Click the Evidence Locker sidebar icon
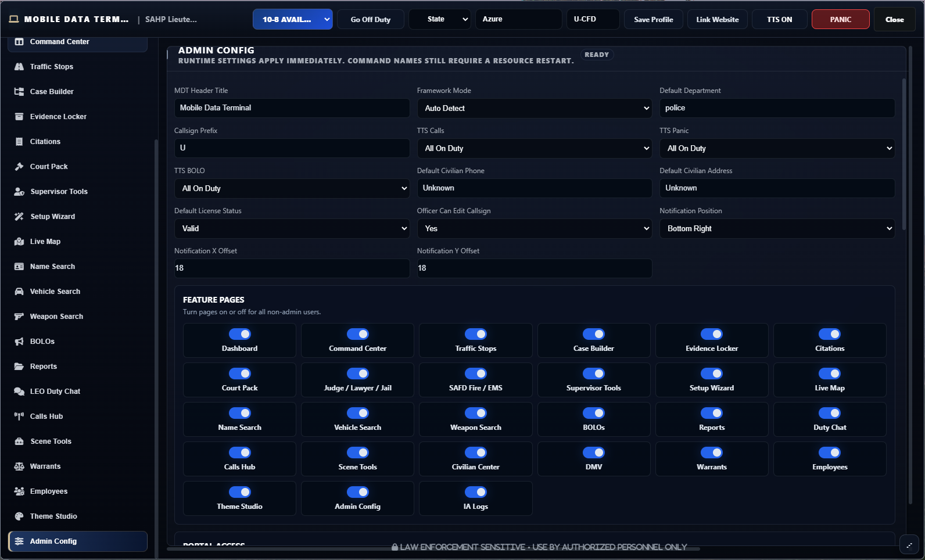Image resolution: width=925 pixels, height=560 pixels. point(19,117)
